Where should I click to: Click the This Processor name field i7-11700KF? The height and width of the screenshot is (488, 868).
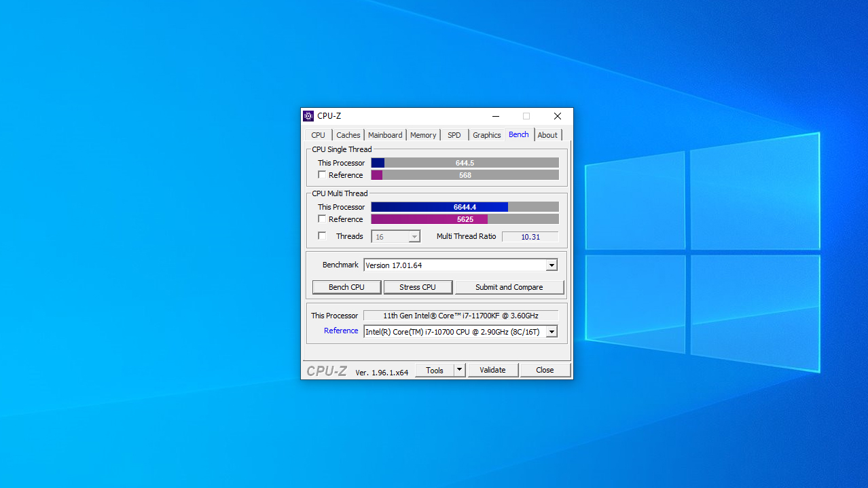(x=460, y=316)
